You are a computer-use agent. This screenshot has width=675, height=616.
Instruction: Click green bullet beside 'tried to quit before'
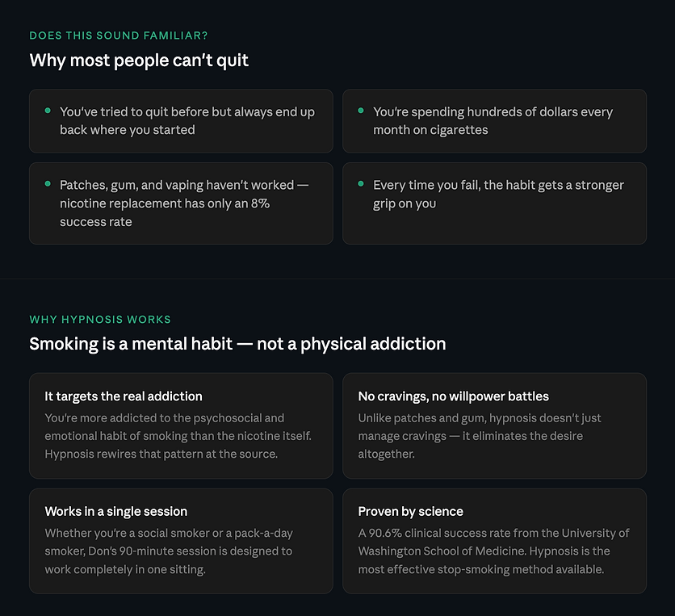[48, 111]
